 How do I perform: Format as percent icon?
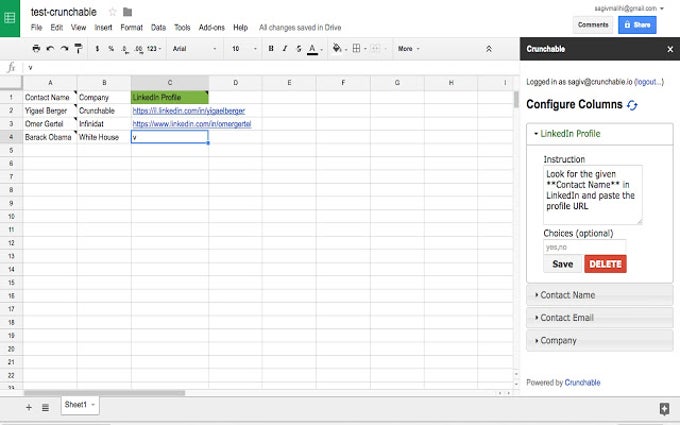tap(111, 49)
